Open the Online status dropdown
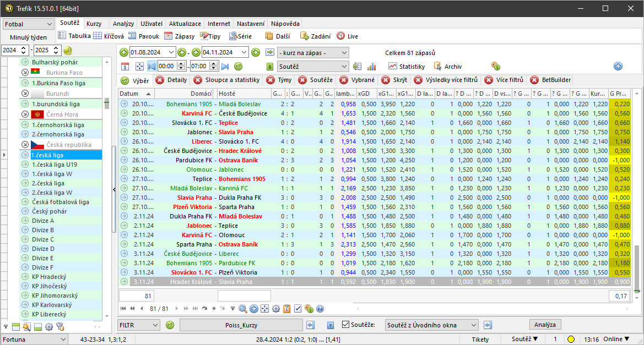 coord(616,339)
